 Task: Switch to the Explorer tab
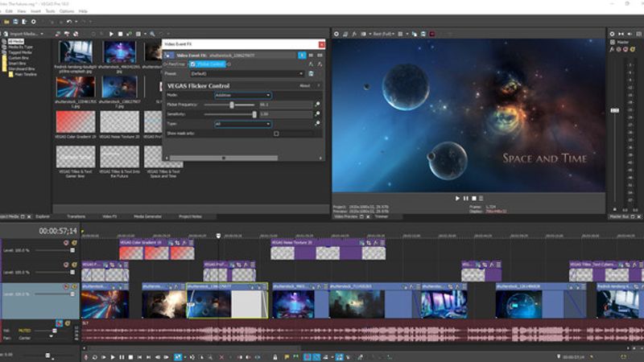click(43, 216)
